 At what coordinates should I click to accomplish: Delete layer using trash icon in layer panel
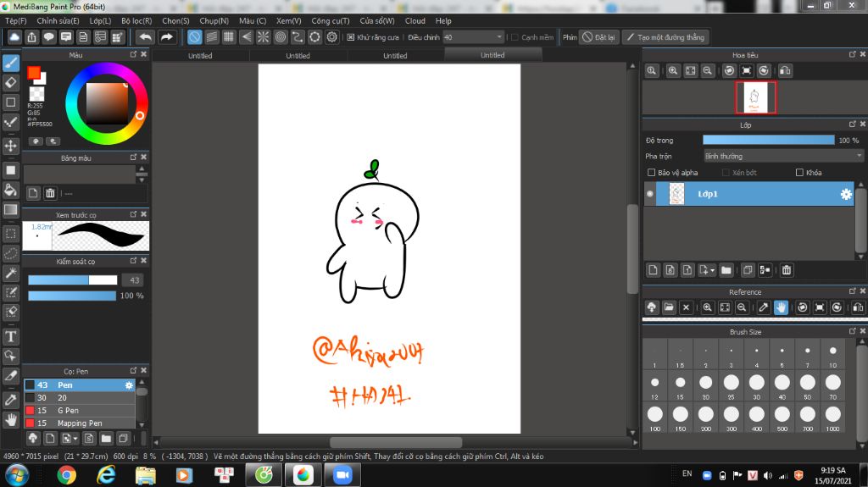pyautogui.click(x=787, y=270)
